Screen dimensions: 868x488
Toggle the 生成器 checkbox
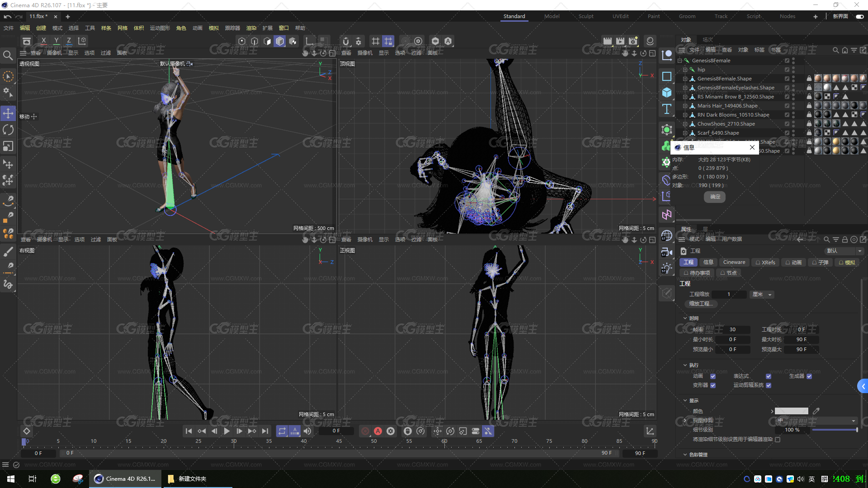pos(809,376)
